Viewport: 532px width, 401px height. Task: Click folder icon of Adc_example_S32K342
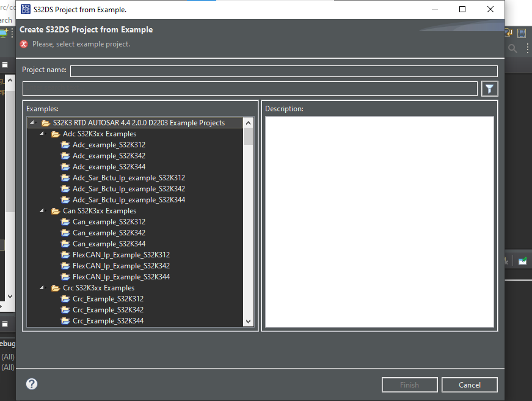point(65,156)
